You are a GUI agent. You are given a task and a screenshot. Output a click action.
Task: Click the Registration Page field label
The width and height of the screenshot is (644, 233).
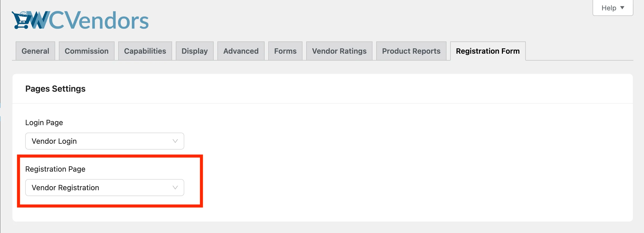(55, 169)
